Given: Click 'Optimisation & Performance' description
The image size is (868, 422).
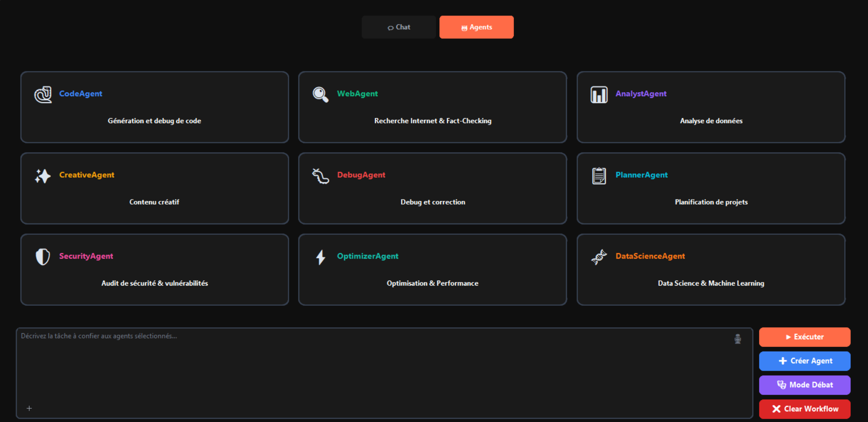Looking at the screenshot, I should pos(432,283).
